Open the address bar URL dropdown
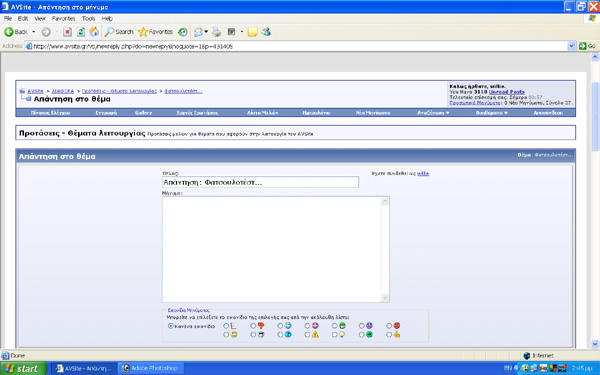The width and height of the screenshot is (600, 375). click(571, 46)
